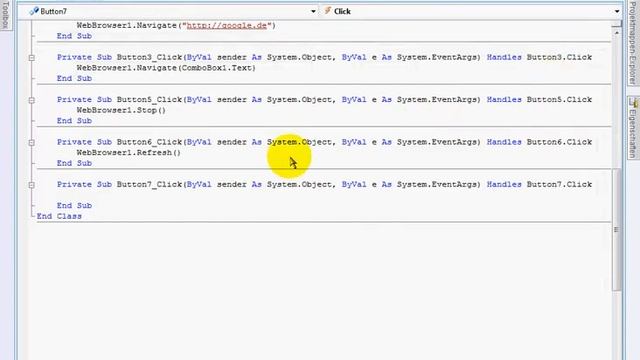
Task: Click 'WebBrowser1.Navigate(ComboBox1.Text)' line
Action: point(166,68)
